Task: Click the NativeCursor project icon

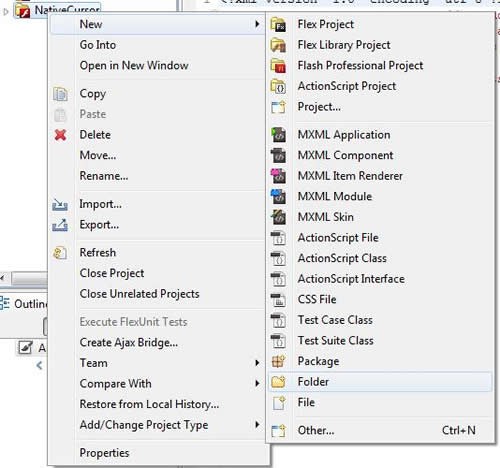Action: click(22, 11)
